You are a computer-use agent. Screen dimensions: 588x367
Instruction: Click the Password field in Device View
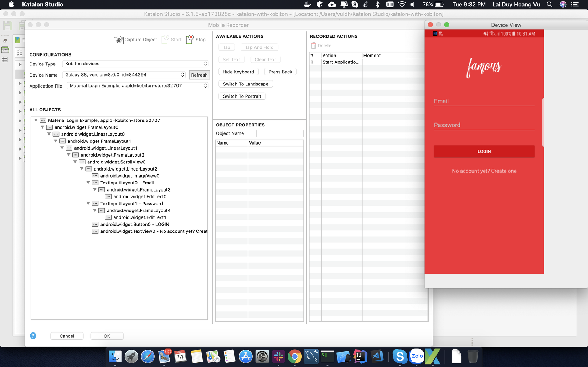coord(484,125)
